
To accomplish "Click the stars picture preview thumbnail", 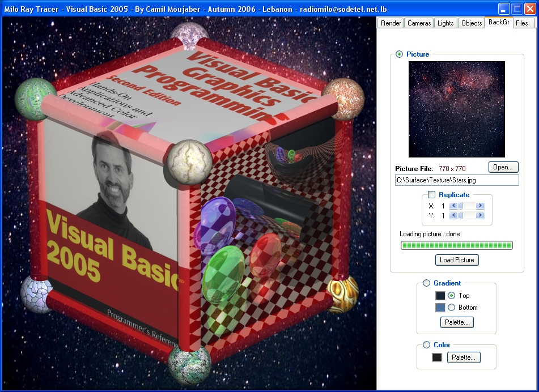I will click(456, 109).
